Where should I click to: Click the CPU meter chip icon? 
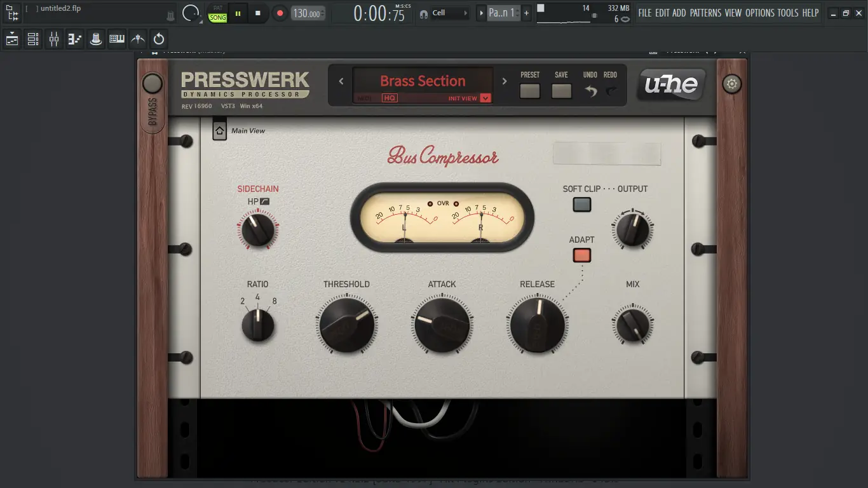pos(594,15)
